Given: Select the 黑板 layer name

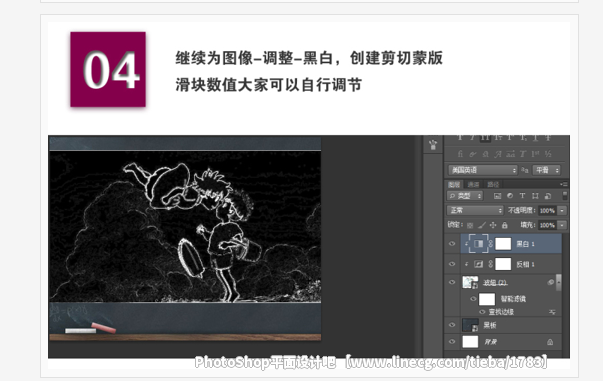Looking at the screenshot, I should [x=490, y=325].
